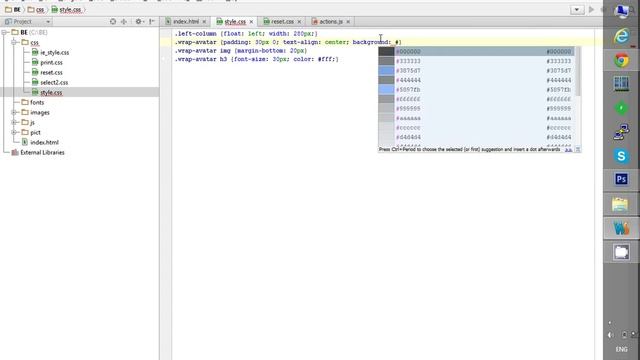The height and width of the screenshot is (360, 640).
Task: Select ie_style.css in the project tree
Action: 50,52
